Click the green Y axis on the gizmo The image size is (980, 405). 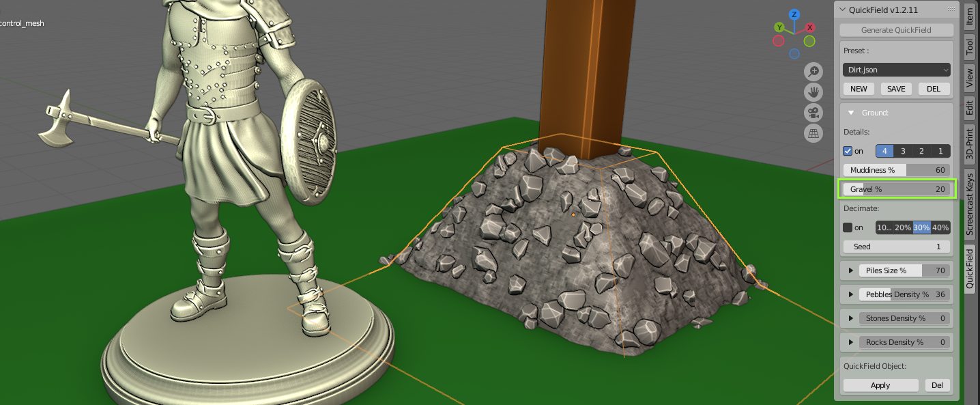(779, 27)
